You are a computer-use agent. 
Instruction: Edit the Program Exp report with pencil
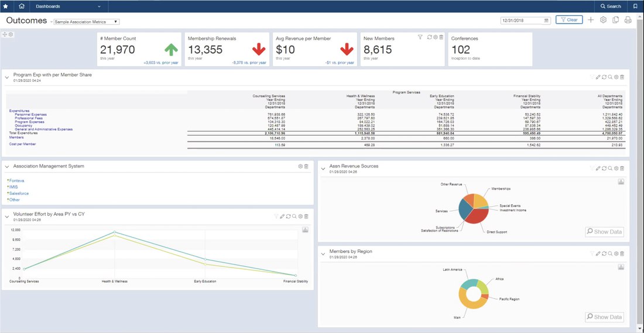point(598,77)
